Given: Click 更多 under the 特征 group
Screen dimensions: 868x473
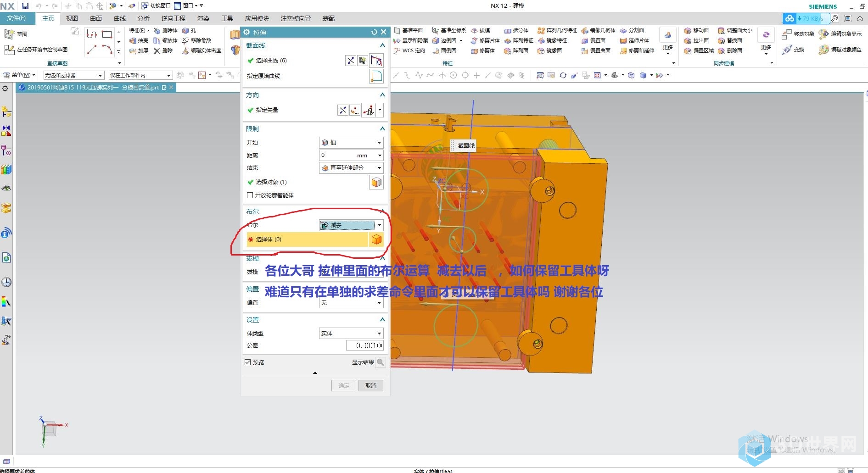Looking at the screenshot, I should (668, 41).
